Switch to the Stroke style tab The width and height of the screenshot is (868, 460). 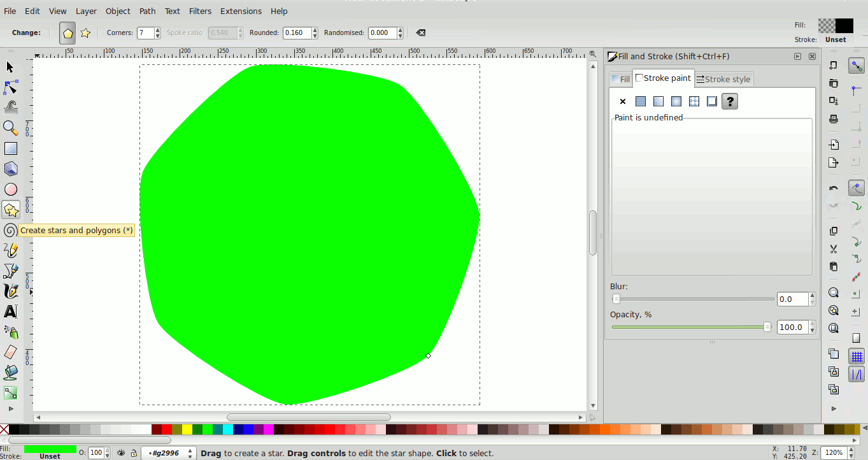coord(723,79)
